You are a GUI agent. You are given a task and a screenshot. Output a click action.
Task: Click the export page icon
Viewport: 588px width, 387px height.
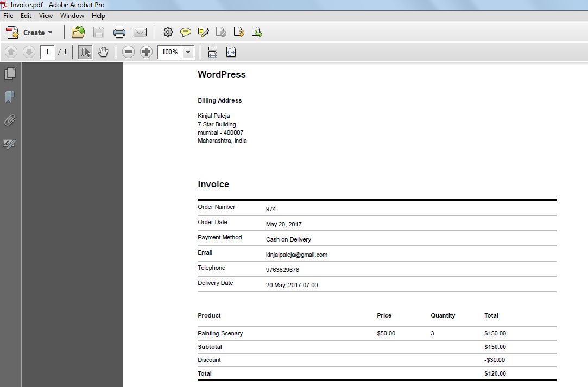click(257, 32)
